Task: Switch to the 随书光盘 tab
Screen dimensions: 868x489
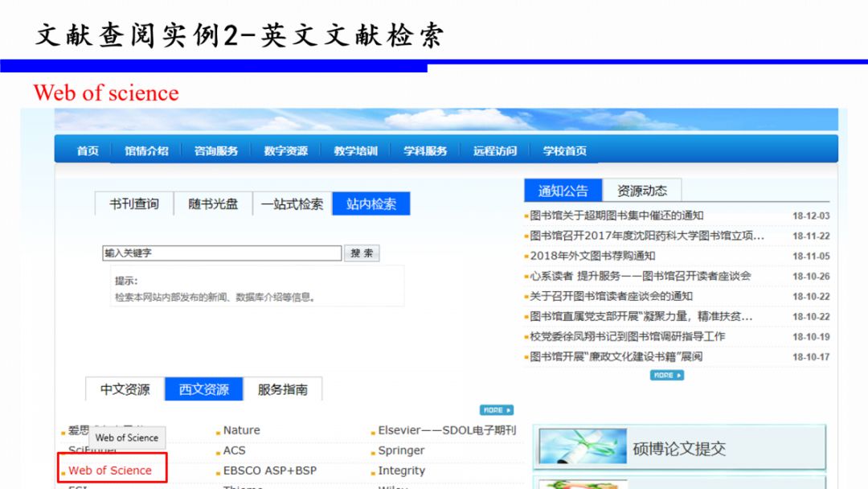Action: 213,203
